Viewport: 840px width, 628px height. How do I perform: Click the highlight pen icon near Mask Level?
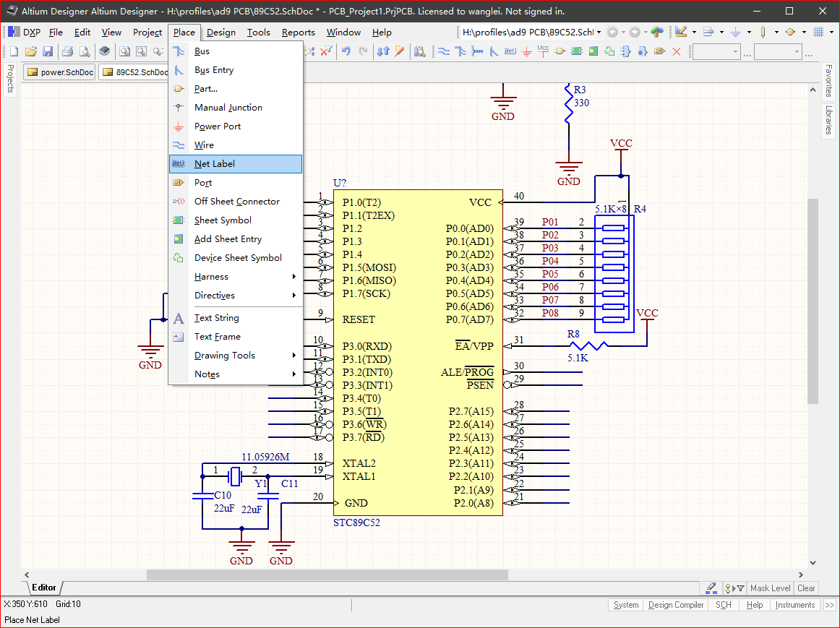(x=711, y=588)
